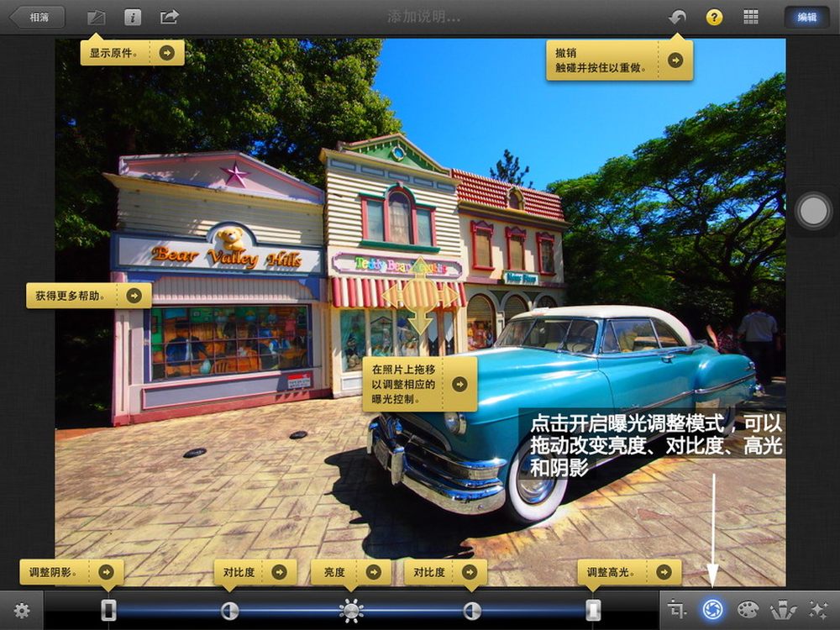Show the thumbnail grid view

point(751,17)
